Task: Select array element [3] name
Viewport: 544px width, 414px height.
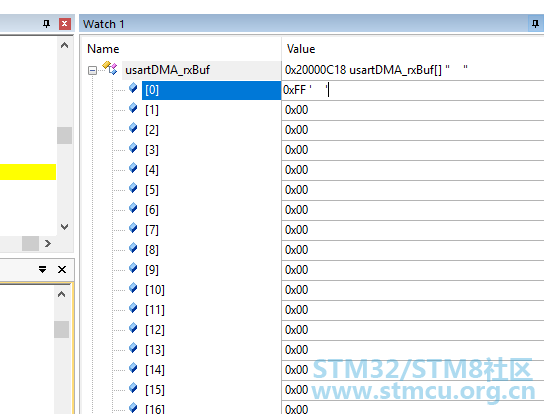Action: [x=152, y=150]
